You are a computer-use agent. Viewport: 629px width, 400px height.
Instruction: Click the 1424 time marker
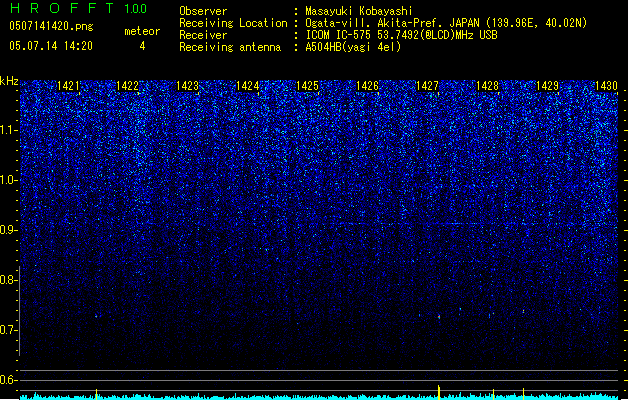tap(248, 86)
